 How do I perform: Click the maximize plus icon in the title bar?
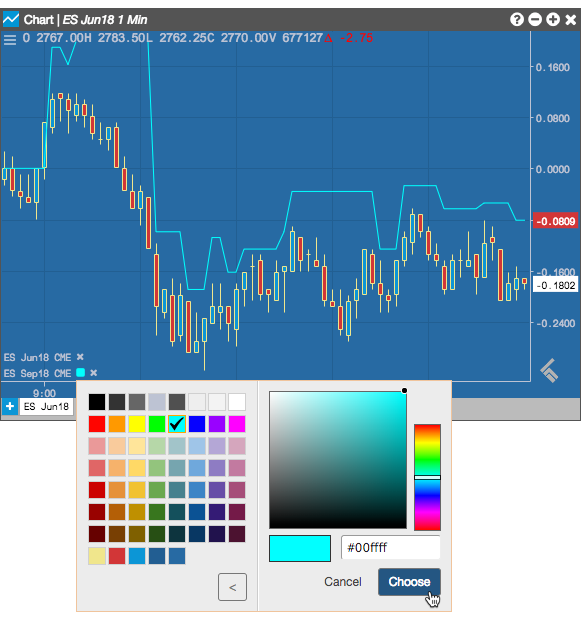click(553, 19)
